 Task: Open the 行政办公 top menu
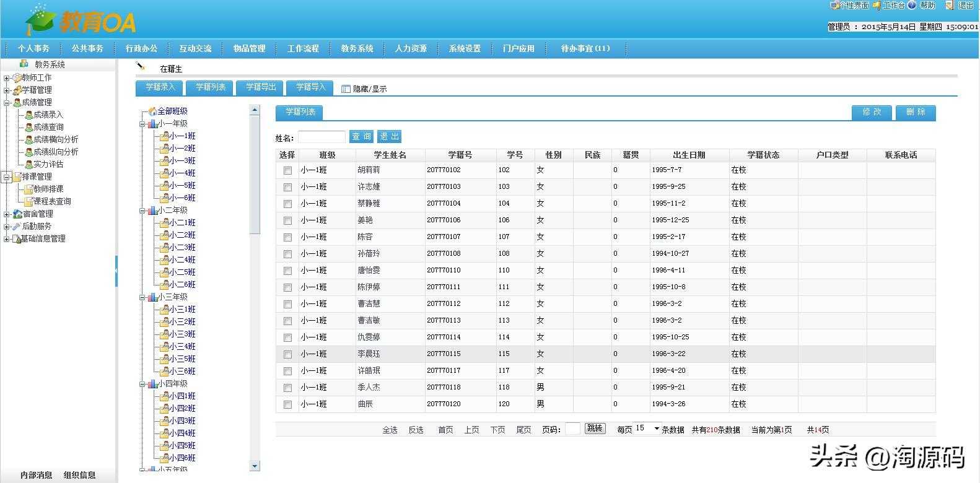(142, 48)
